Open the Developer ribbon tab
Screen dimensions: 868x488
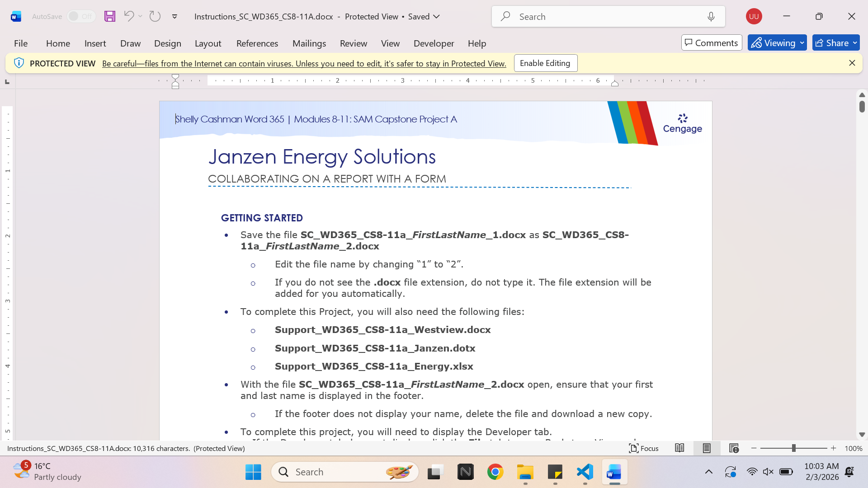pos(434,43)
